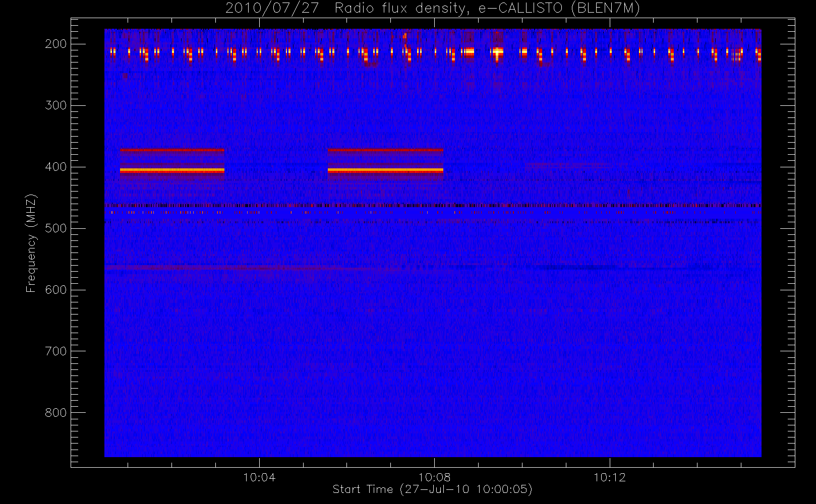This screenshot has height=504, width=816.
Task: Click the 10:08 time axis label
Action: point(434,477)
